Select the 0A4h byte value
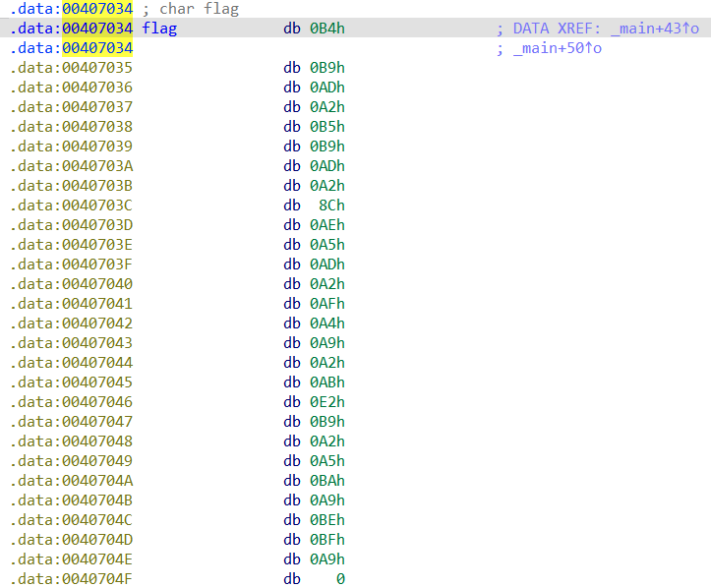 [327, 323]
